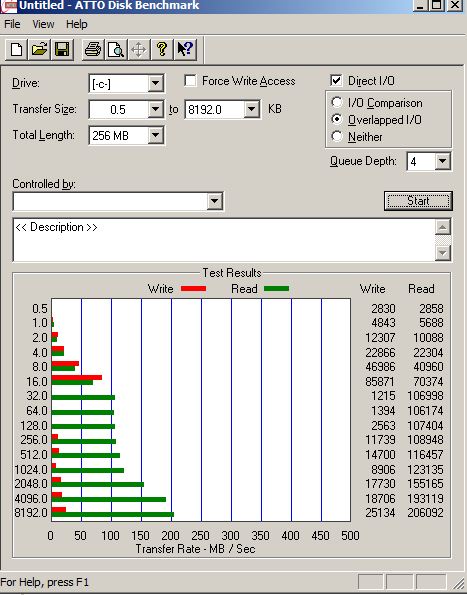This screenshot has height=595, width=467.
Task: Click the New document toolbar icon
Action: pyautogui.click(x=16, y=49)
